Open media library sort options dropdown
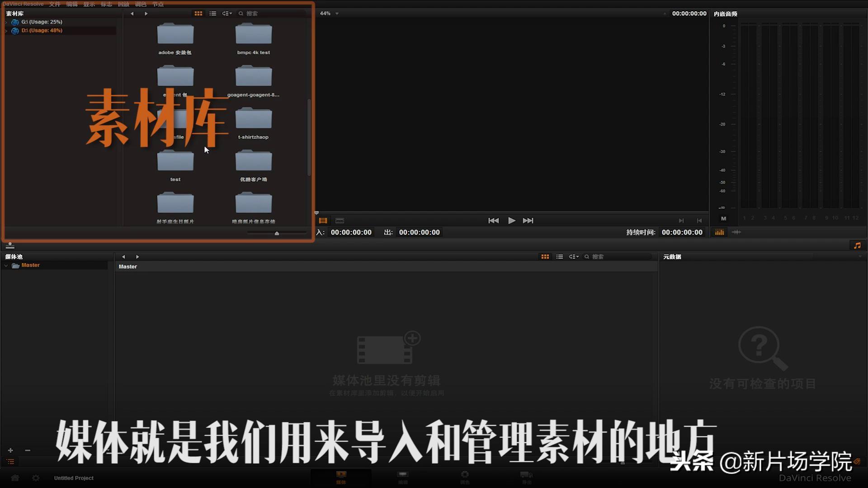 227,14
